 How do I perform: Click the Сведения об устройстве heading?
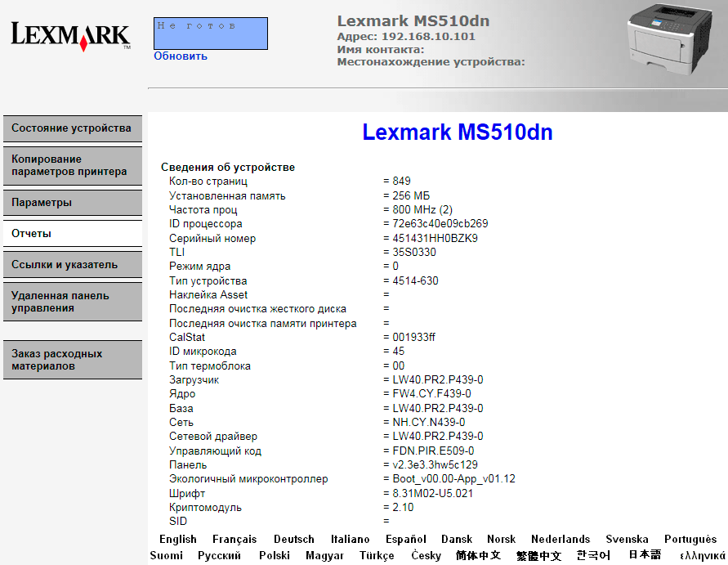click(x=228, y=168)
